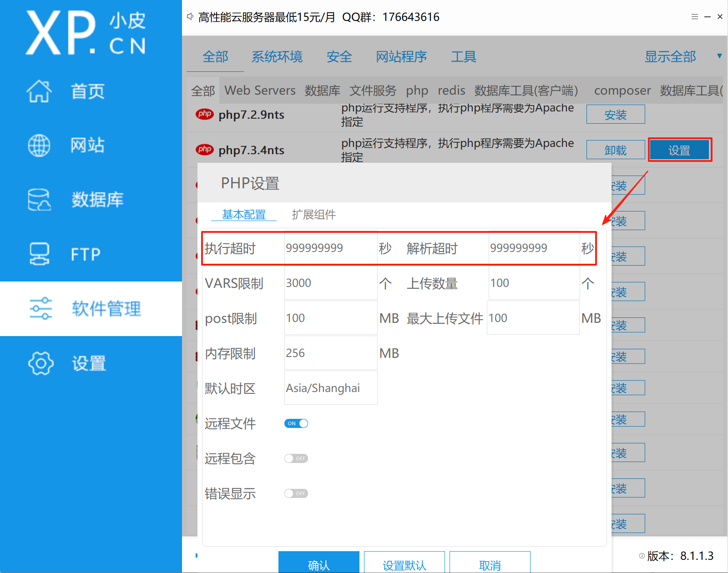Select the Database icon in sidebar
728x573 pixels.
(39, 200)
